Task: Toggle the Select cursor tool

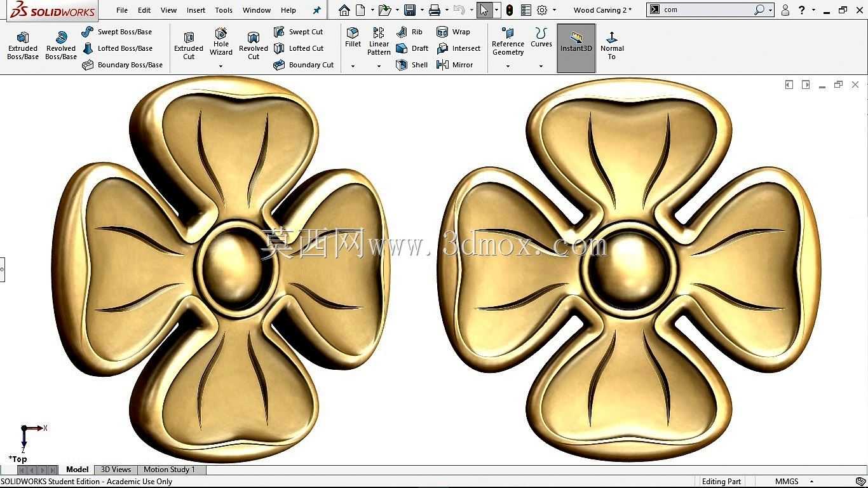Action: pos(484,10)
